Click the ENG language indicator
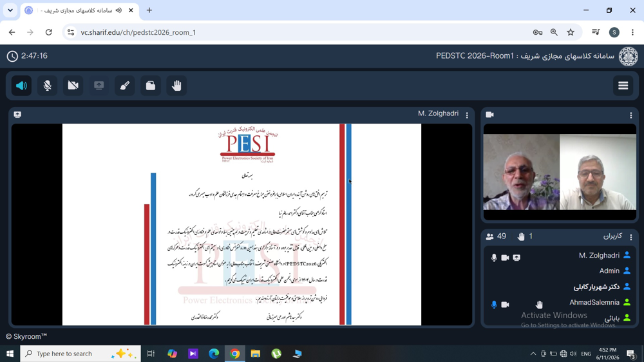644x362 pixels. [x=586, y=354]
